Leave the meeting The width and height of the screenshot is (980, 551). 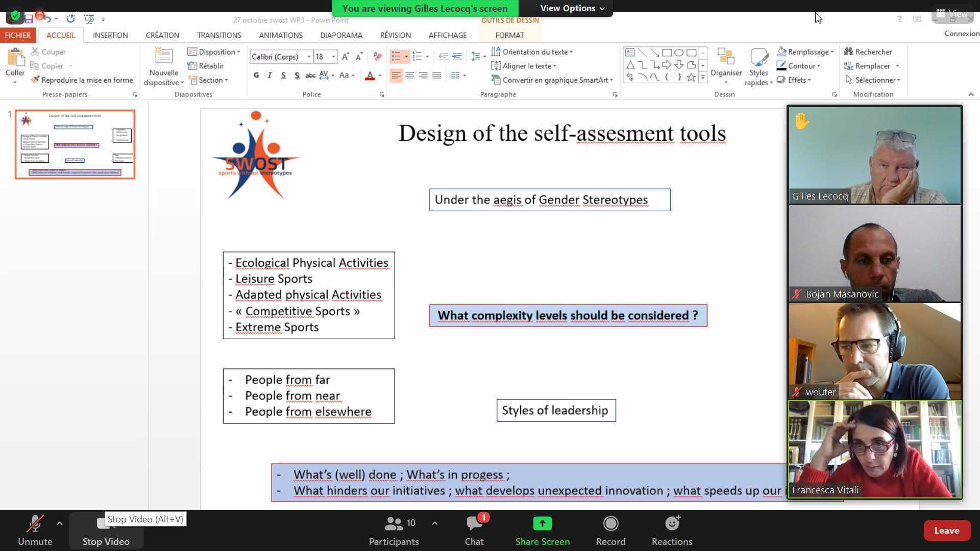click(x=946, y=531)
